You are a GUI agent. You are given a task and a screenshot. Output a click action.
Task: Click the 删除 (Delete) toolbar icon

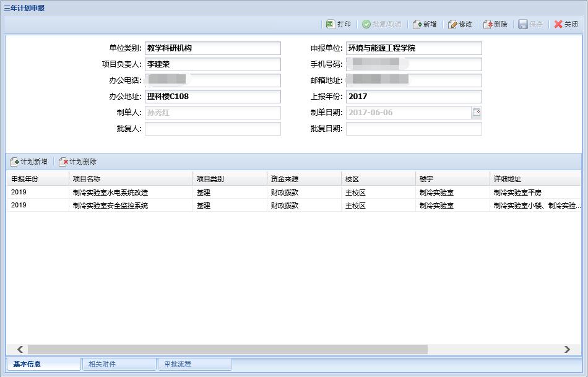tap(488, 24)
